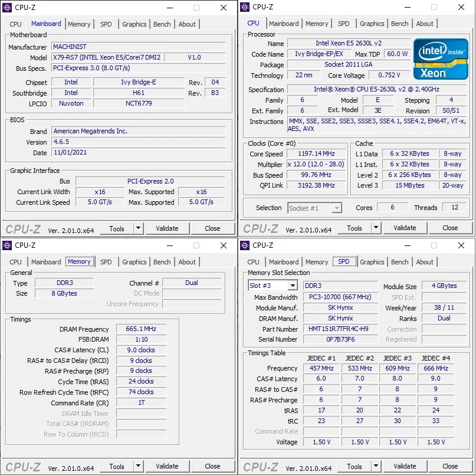
Task: Open Tools dropdown arrow in SPD window
Action: point(376,466)
